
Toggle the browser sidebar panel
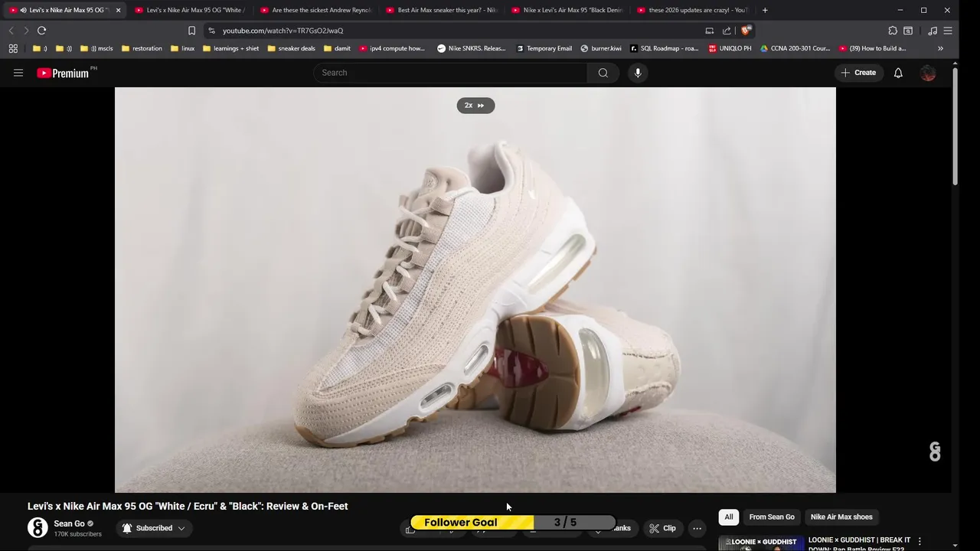tap(908, 31)
